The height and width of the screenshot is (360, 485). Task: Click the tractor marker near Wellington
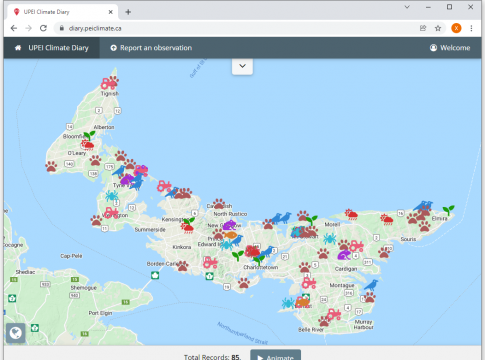click(x=111, y=213)
